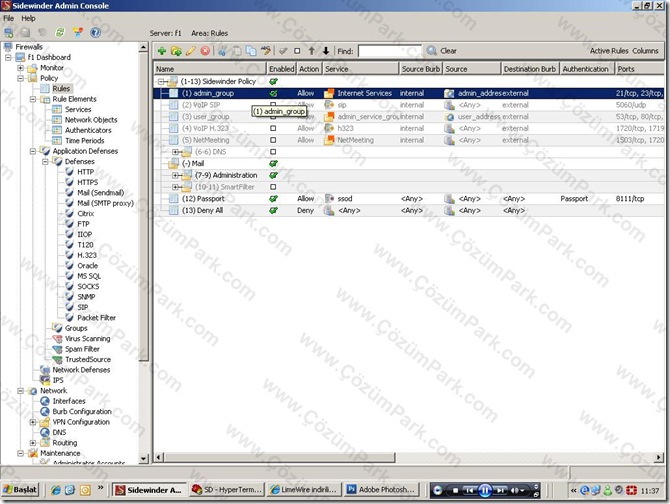Screen dimensions: 670x504
Task: Click the blue help question mark icon
Action: tap(96, 32)
